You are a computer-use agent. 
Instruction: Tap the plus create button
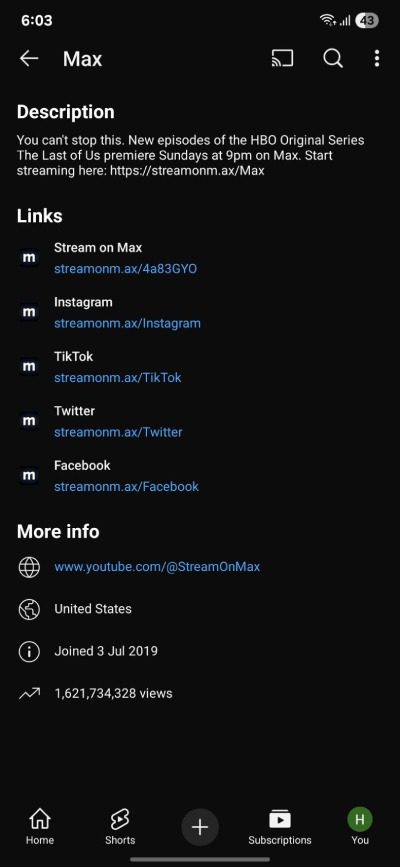(x=200, y=827)
